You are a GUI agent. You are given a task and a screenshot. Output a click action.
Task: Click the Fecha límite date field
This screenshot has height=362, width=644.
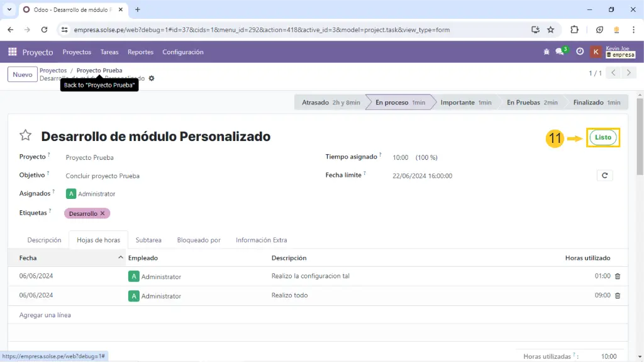tap(422, 176)
